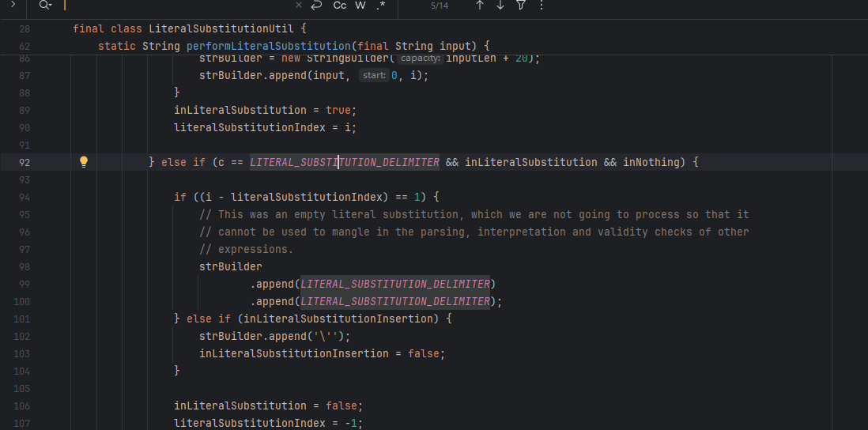Click sticky line performLiteralSubstitution method

(269, 46)
